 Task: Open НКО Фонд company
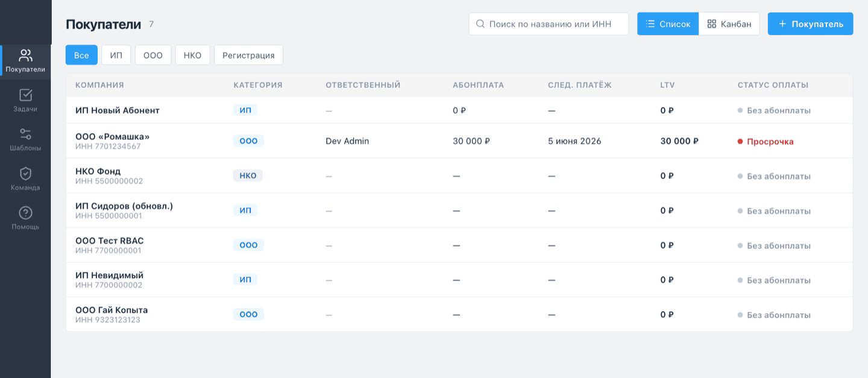(x=98, y=171)
